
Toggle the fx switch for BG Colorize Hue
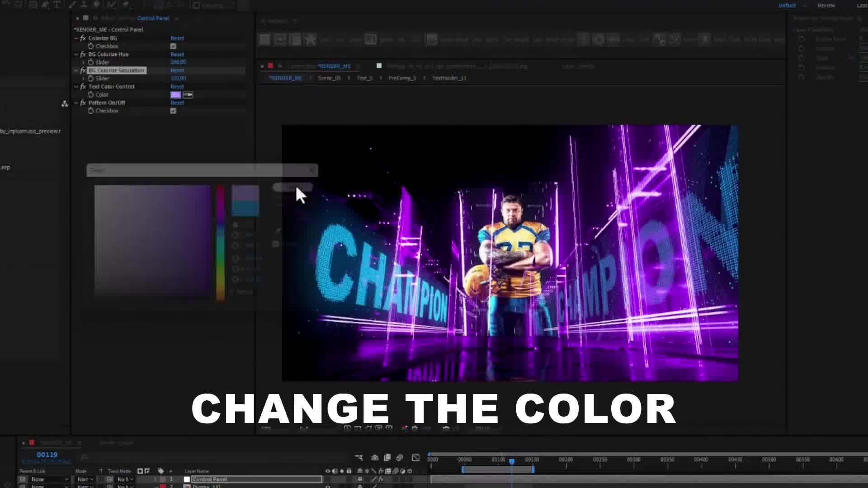(x=83, y=54)
